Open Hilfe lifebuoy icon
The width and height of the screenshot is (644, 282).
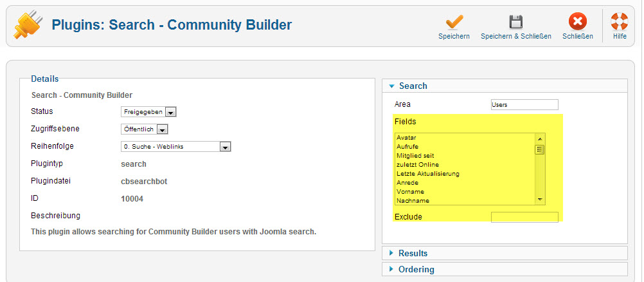pyautogui.click(x=620, y=22)
